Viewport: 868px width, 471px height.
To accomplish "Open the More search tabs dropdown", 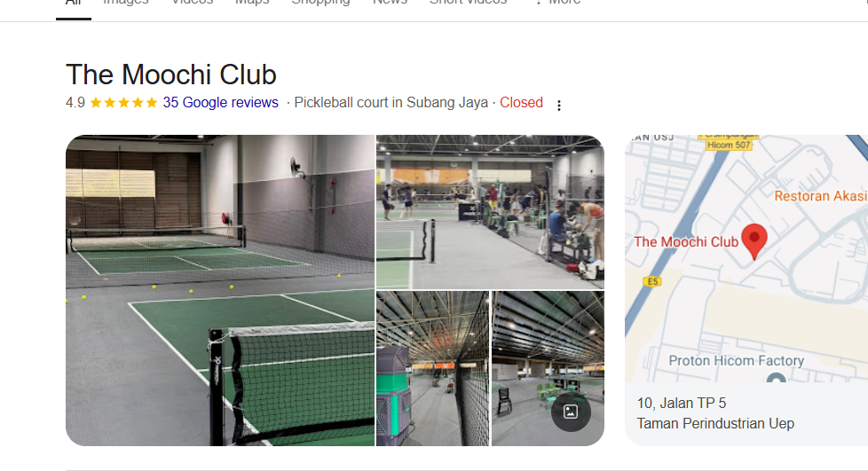I will 557,2.
